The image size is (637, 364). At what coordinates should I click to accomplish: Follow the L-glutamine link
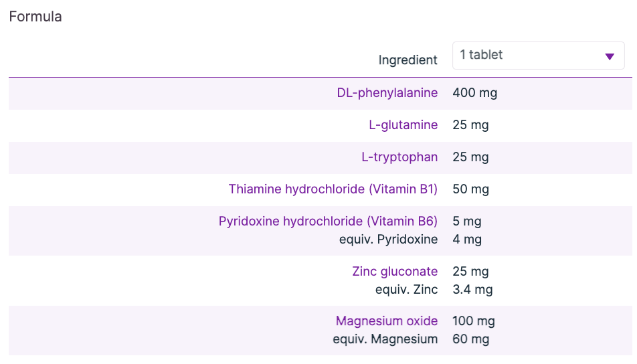(x=403, y=125)
